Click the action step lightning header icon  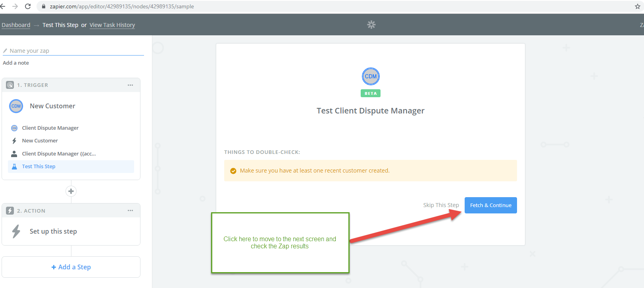pos(10,211)
